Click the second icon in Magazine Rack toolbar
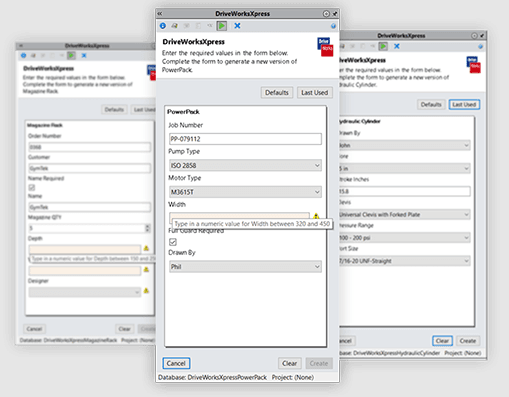This screenshot has height=397, width=509. 33,55
